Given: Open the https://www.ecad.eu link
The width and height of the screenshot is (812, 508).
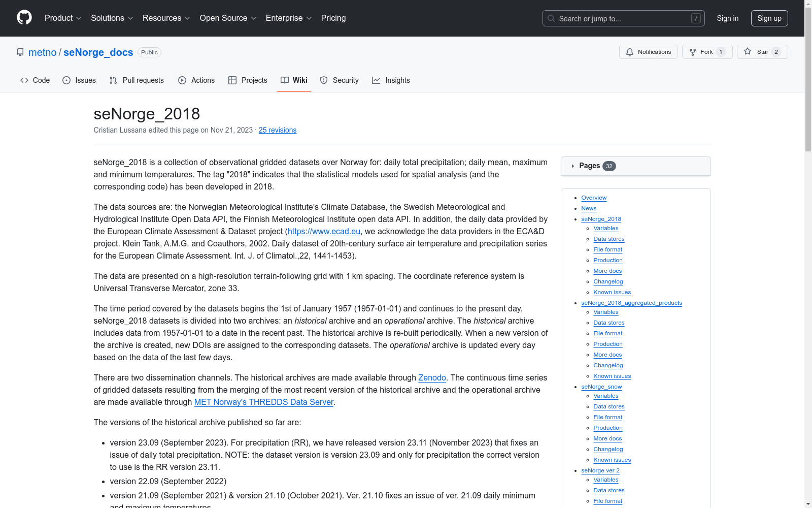Looking at the screenshot, I should click(324, 231).
